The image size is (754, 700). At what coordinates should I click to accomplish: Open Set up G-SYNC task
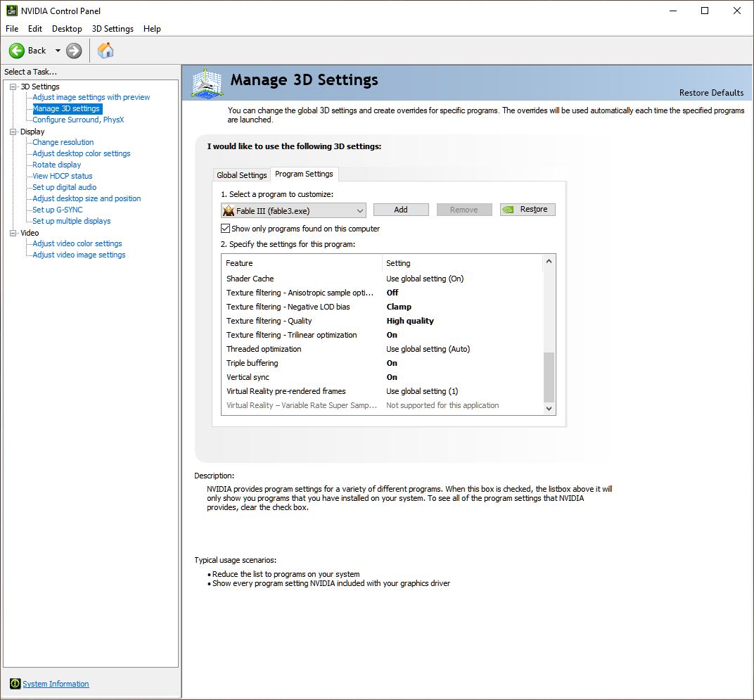[x=57, y=210]
